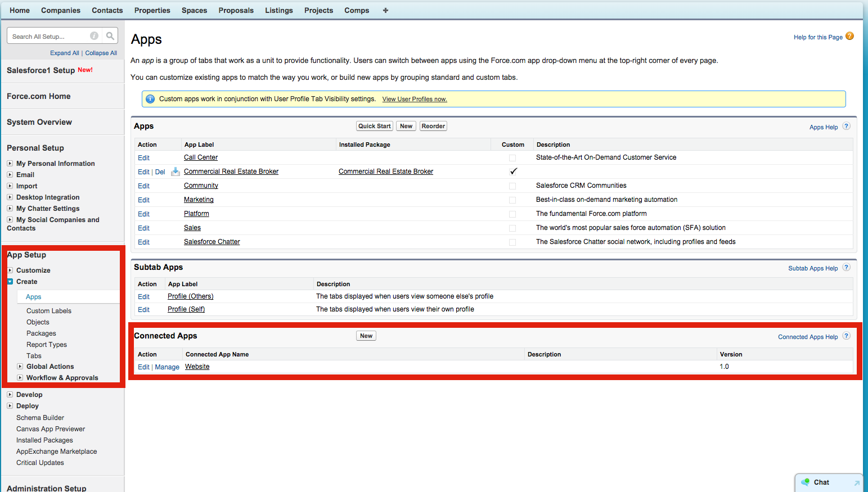Open the Installed Package Commercial Real Estate Broker link
The image size is (868, 492).
[386, 171]
